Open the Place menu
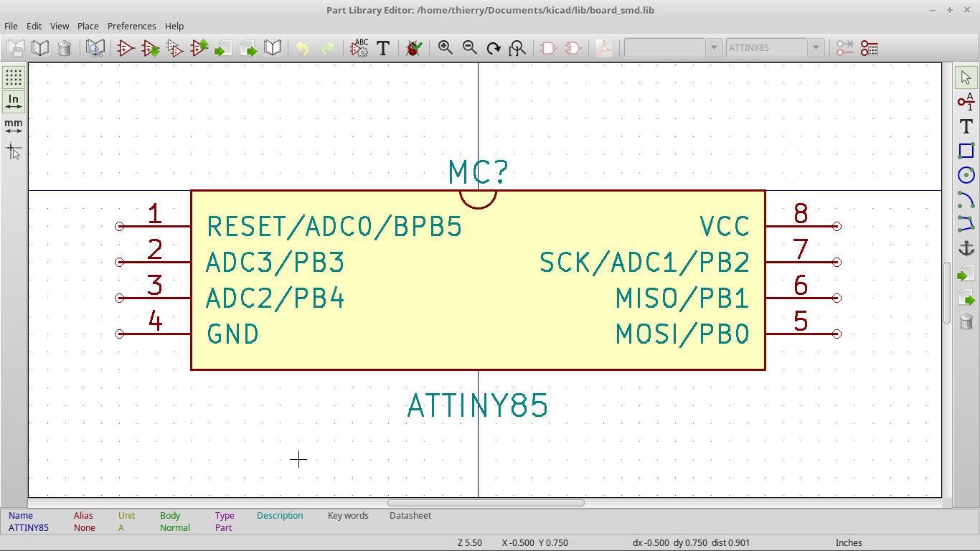This screenshot has height=551, width=980. (88, 26)
